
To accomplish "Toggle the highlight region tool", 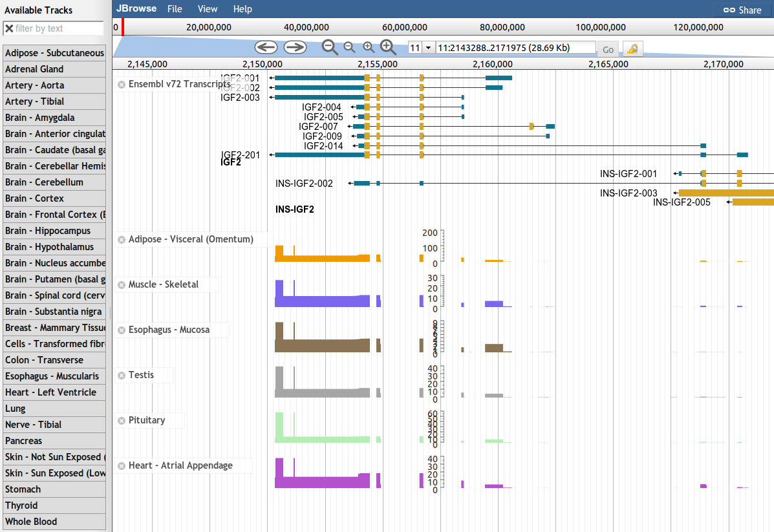I will point(632,49).
